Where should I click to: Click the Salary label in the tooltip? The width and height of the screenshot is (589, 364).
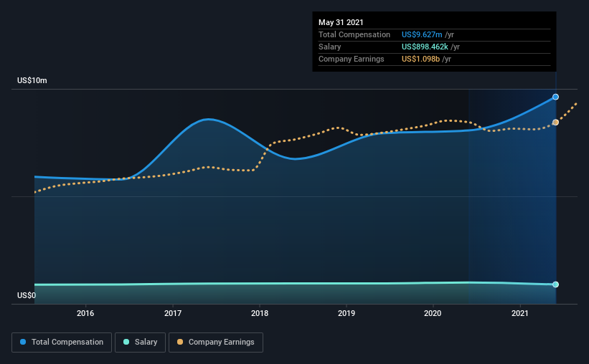(x=329, y=47)
